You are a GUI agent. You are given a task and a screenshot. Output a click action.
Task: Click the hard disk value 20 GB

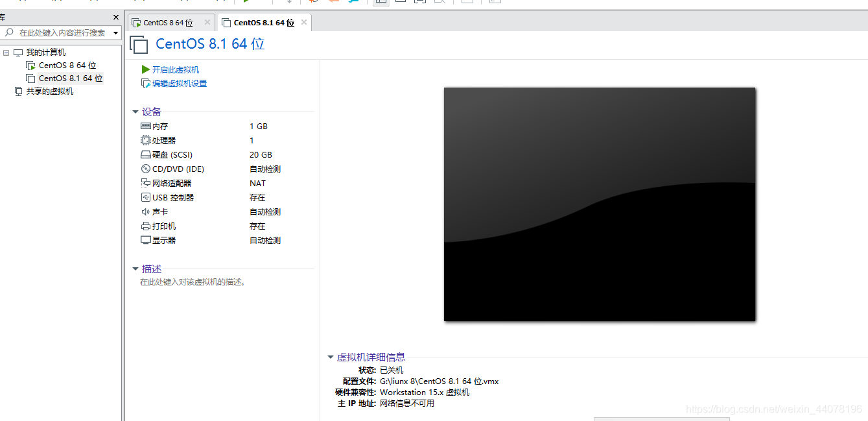pos(261,155)
